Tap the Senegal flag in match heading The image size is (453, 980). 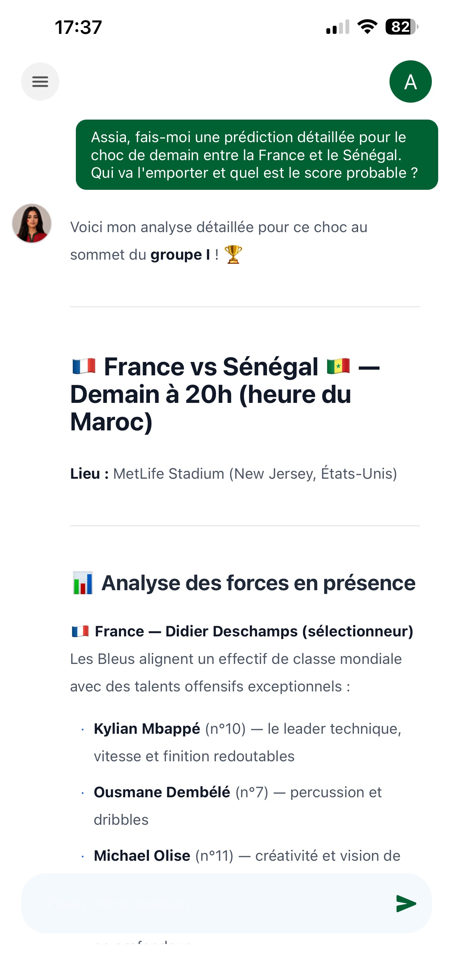pos(338,367)
